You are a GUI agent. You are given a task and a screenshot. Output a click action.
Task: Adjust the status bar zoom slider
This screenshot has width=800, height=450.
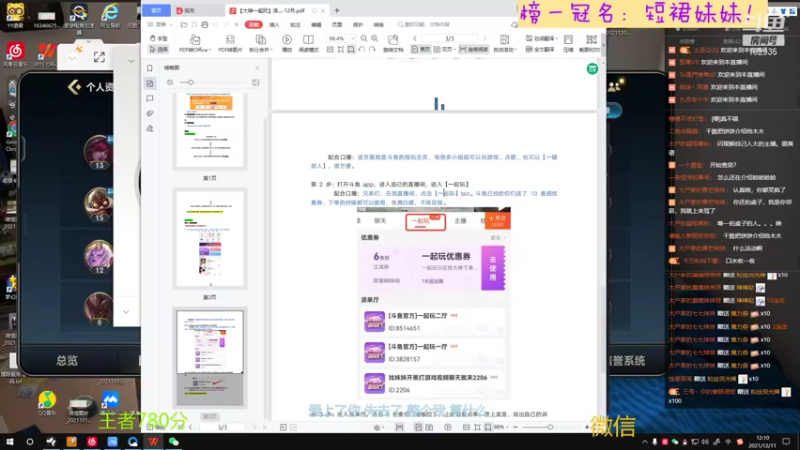coord(550,427)
